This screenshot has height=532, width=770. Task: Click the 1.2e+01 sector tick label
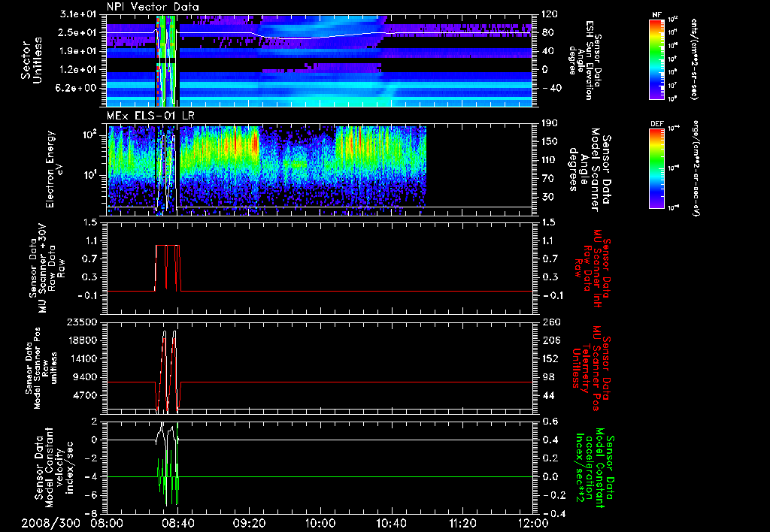[78, 70]
